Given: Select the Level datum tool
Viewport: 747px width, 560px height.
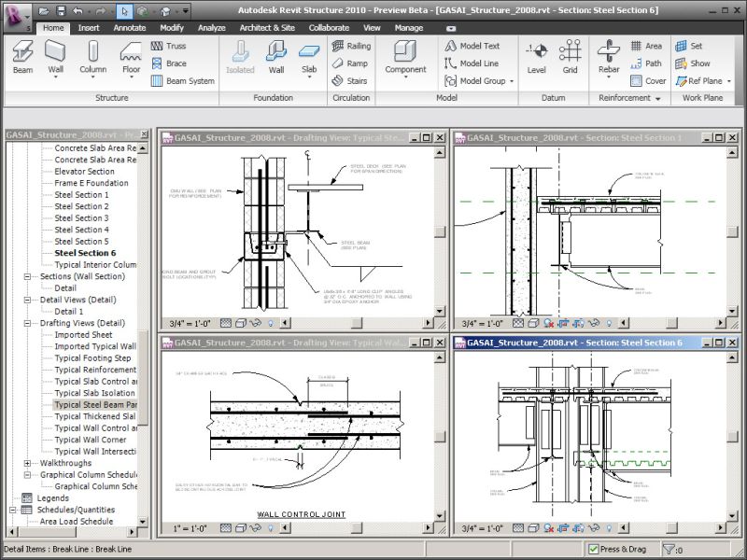Looking at the screenshot, I should [536, 58].
